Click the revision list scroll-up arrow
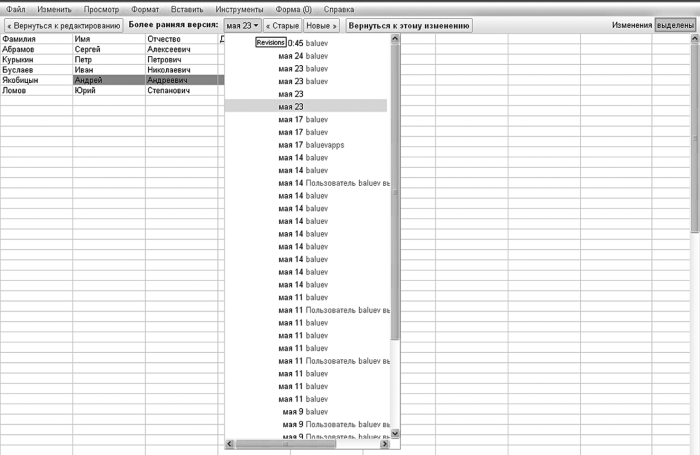Screen dimensions: 700x455 394,39
